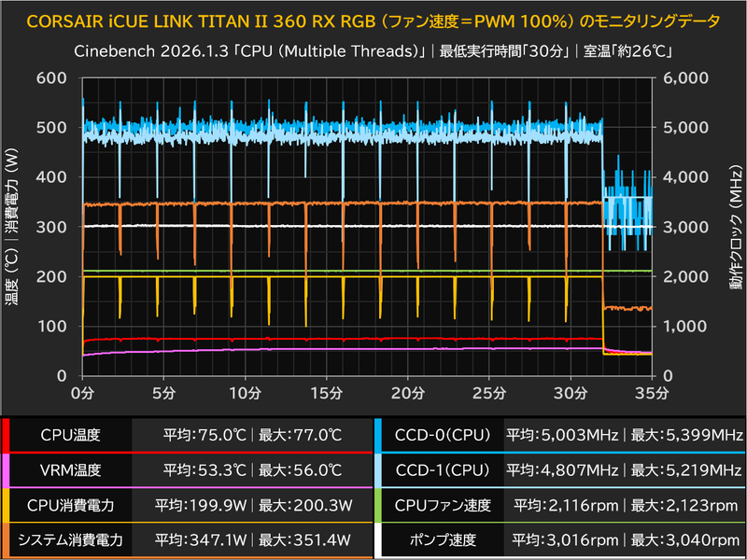Click the value 平均:199.9W | 最大:200.3W

(x=253, y=505)
